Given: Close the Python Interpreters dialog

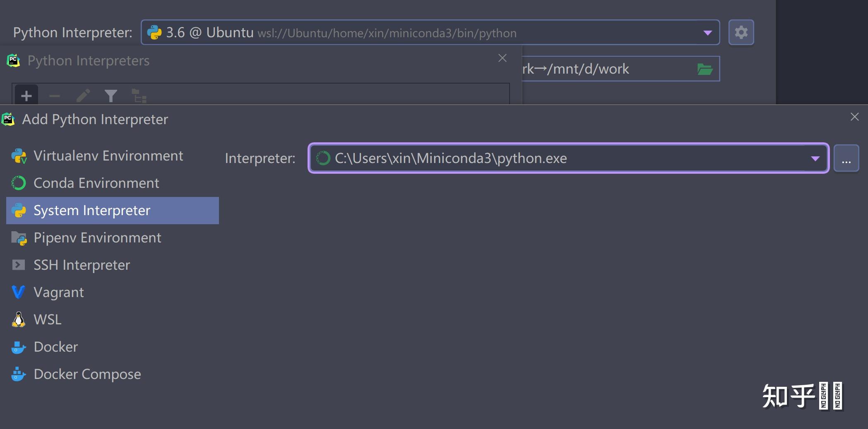Looking at the screenshot, I should tap(502, 58).
